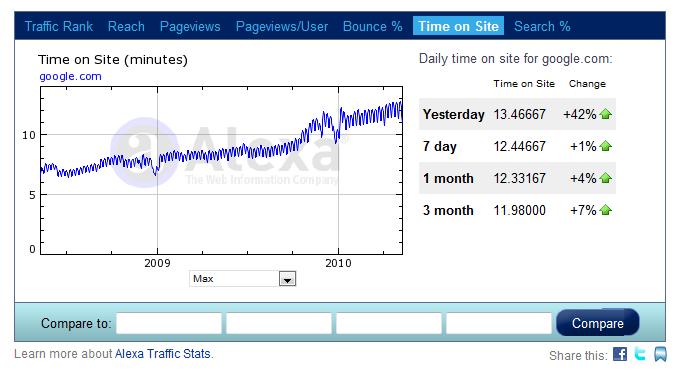Screen dimensions: 679x371
Task: Click the 1 month row label
Action: [x=448, y=178]
